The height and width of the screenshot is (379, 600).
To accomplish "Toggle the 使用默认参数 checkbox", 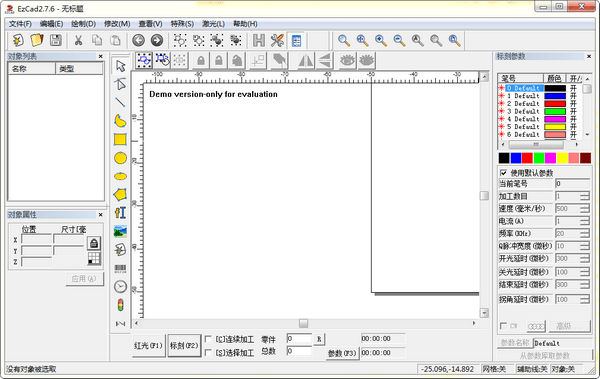I will (504, 173).
